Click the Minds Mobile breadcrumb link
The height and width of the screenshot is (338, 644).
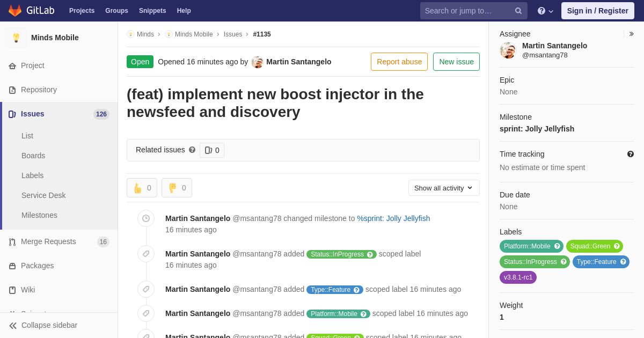coord(194,34)
